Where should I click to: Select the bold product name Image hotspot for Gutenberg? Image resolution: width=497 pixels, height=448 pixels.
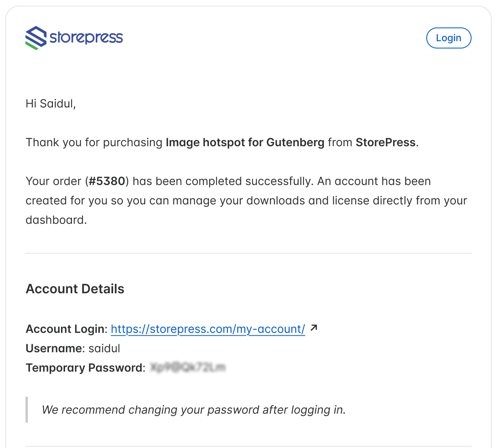[x=245, y=142]
